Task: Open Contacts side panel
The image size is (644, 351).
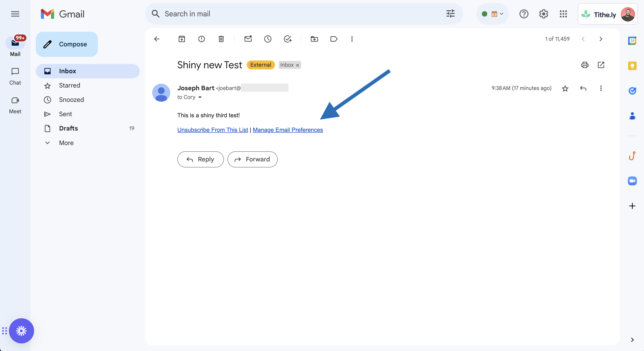Action: click(632, 116)
